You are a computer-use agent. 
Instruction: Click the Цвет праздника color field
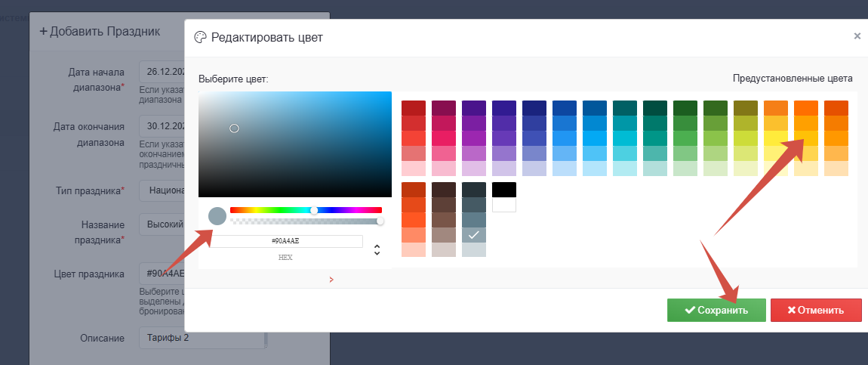162,274
